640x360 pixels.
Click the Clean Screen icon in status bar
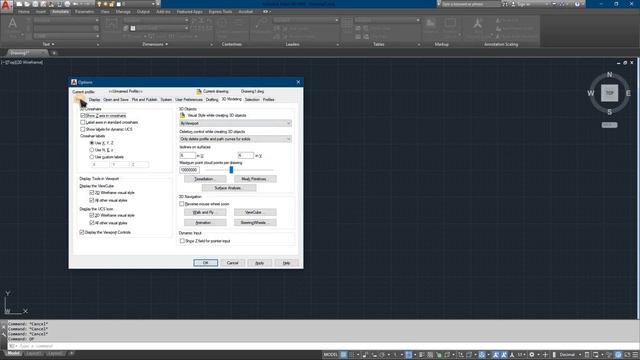627,355
